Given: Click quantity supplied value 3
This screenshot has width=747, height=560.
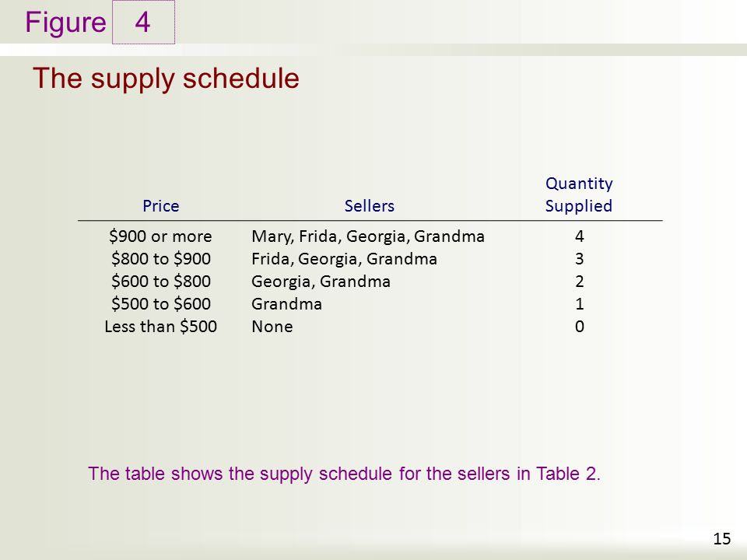Looking at the screenshot, I should (579, 258).
